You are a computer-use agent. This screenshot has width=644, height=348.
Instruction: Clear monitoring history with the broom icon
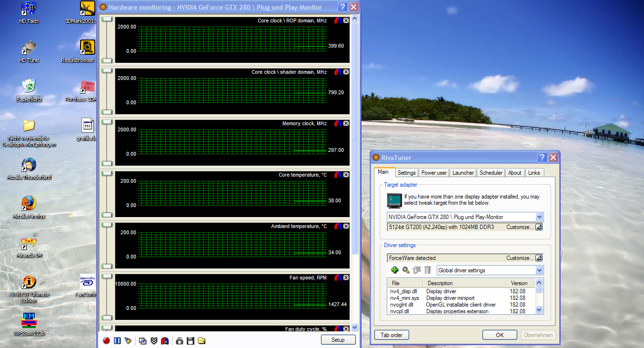click(128, 340)
